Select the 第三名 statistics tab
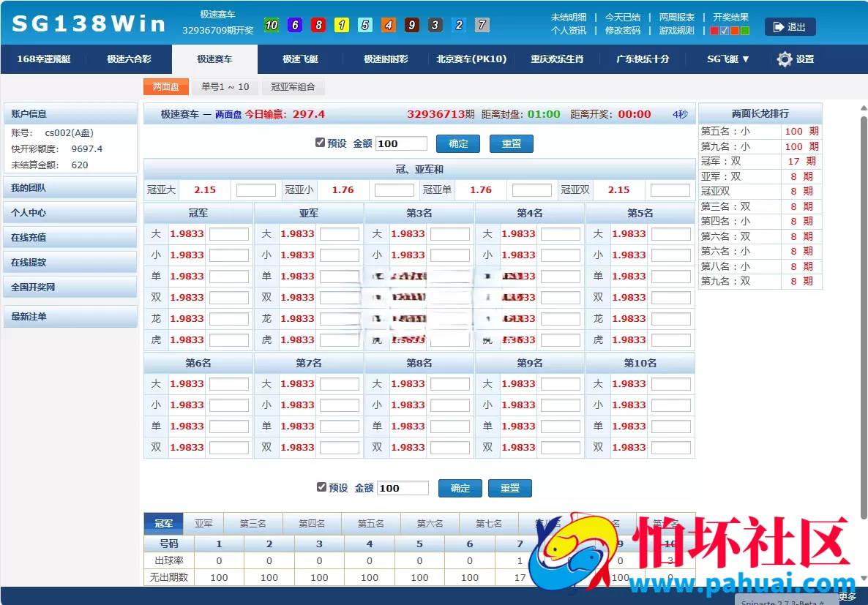Viewport: 868px width, 605px height. point(253,524)
